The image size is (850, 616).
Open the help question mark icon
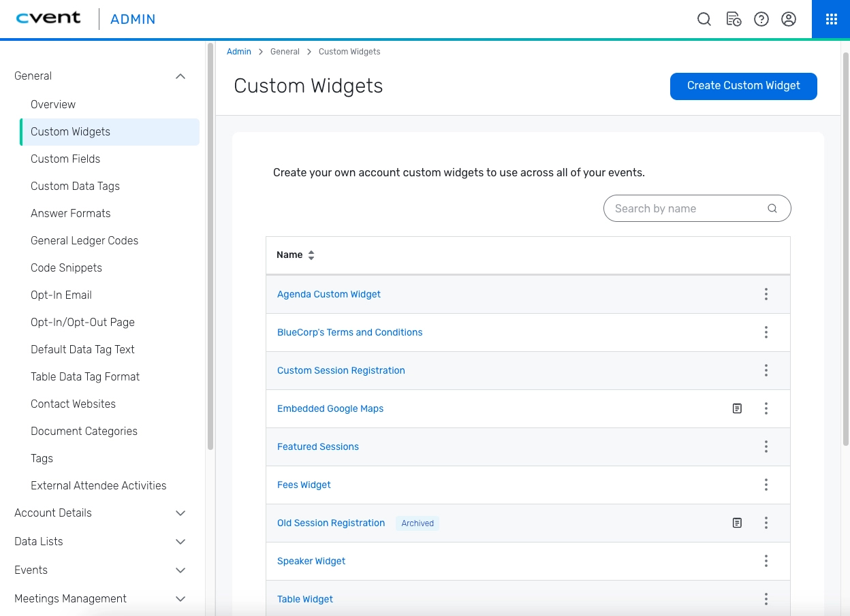point(761,19)
